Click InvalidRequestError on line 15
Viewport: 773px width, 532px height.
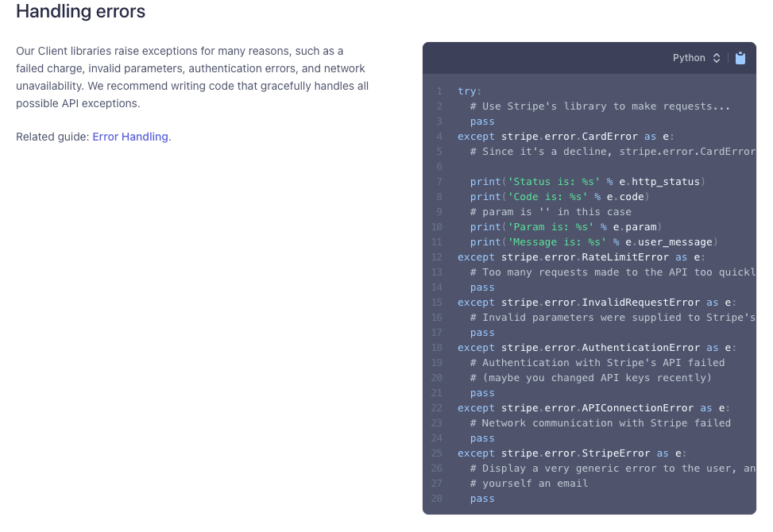(641, 303)
